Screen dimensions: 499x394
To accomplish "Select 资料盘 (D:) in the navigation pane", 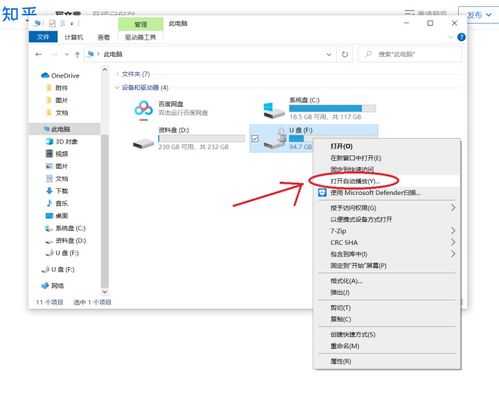I will (x=66, y=240).
